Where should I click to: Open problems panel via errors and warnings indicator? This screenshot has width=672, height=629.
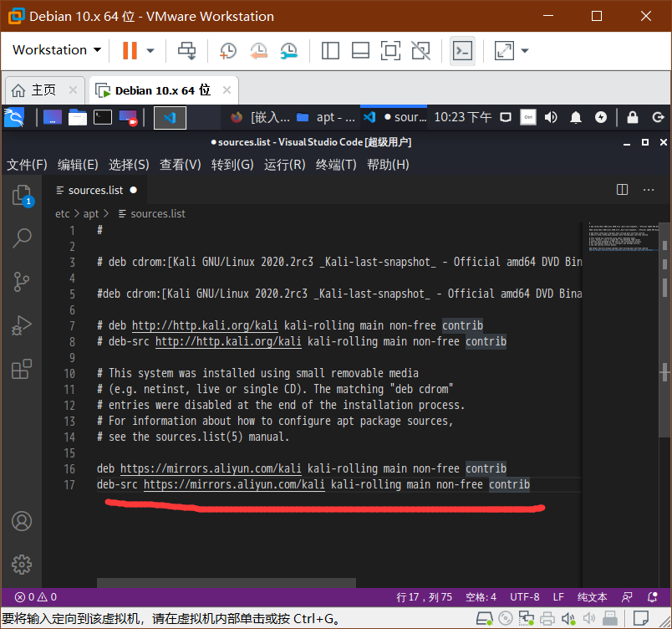pos(36,597)
